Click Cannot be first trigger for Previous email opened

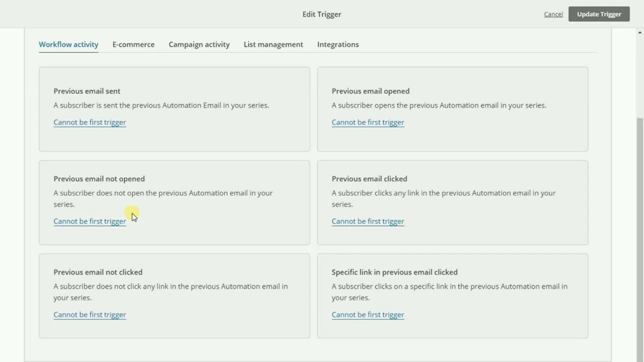368,122
